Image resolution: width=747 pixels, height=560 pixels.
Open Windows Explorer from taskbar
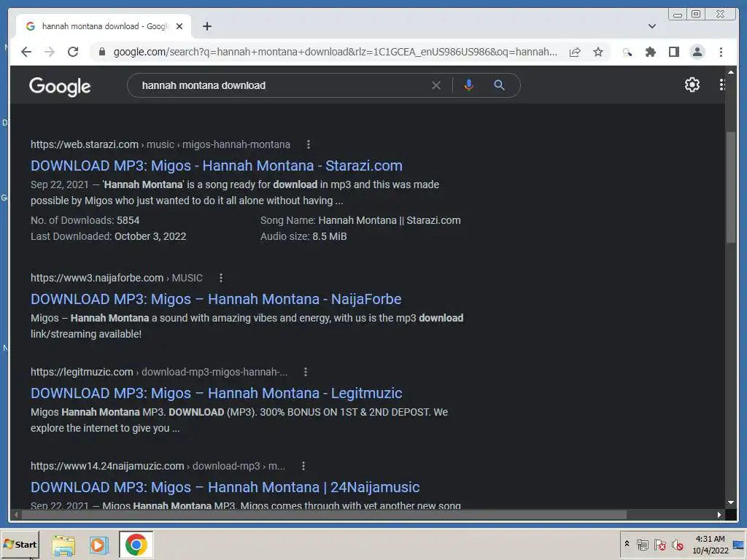63,545
